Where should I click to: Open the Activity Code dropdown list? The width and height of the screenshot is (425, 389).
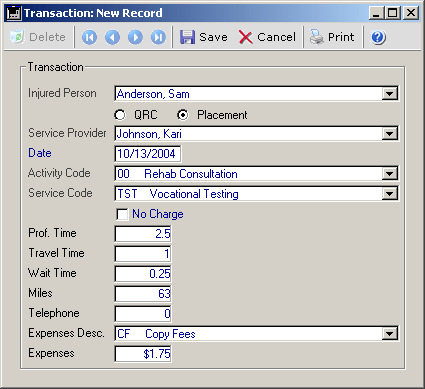(x=389, y=174)
